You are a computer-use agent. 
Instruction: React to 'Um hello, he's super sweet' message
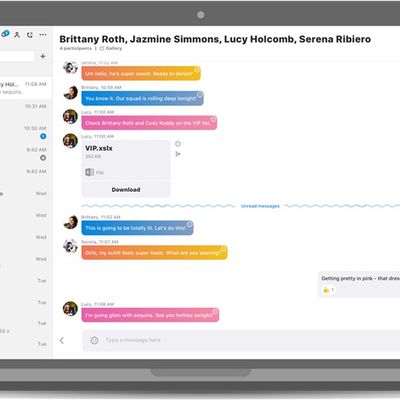197,70
